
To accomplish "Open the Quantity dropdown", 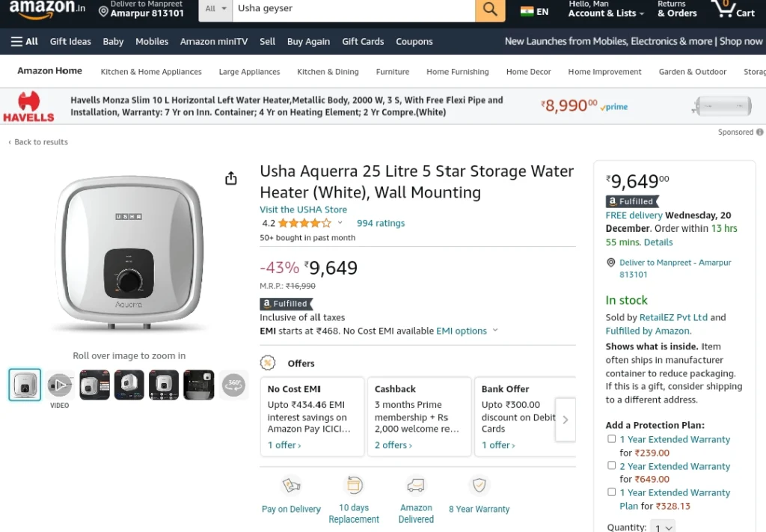I will click(x=663, y=527).
